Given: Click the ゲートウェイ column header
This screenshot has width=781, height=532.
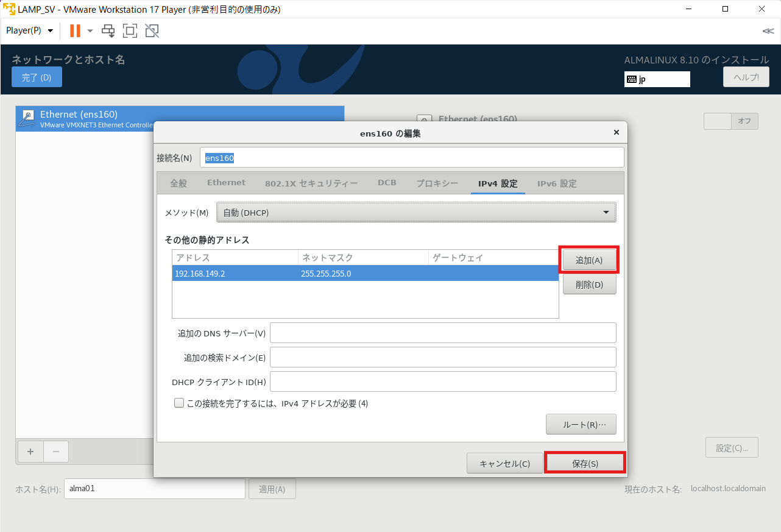Looking at the screenshot, I should coord(493,258).
